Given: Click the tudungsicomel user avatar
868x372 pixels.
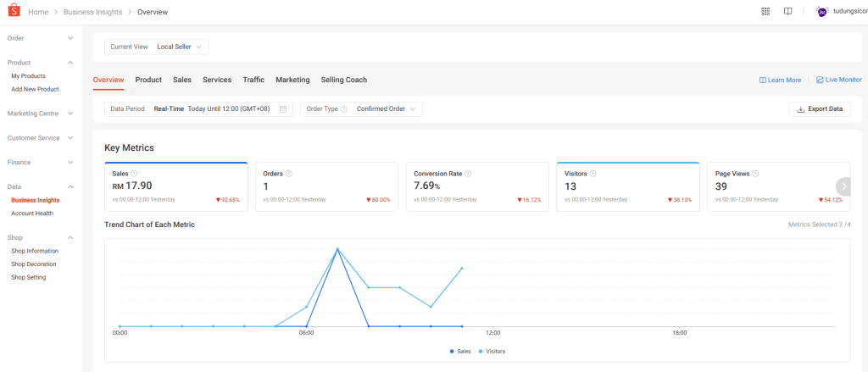Looking at the screenshot, I should 822,12.
